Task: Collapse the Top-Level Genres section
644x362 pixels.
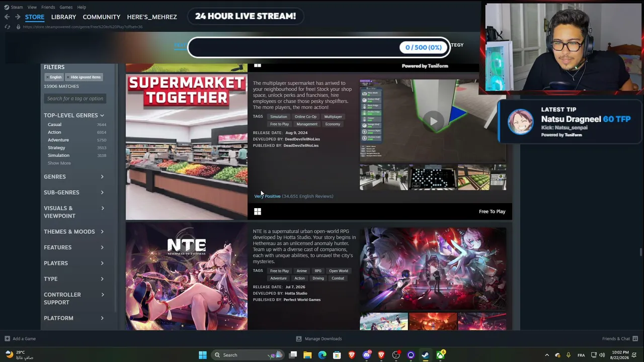Action: (74, 116)
